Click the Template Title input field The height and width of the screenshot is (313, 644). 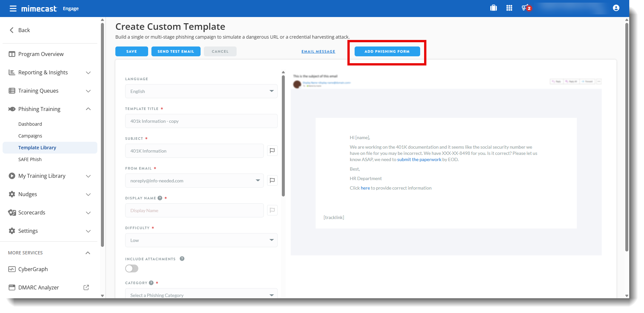(201, 121)
